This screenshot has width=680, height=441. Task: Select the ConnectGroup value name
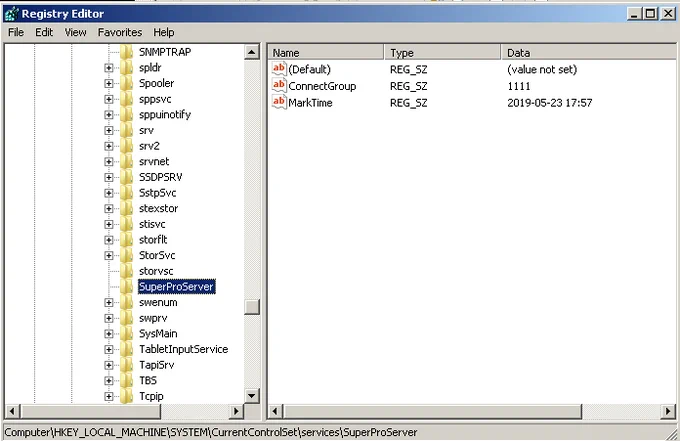(x=322, y=86)
